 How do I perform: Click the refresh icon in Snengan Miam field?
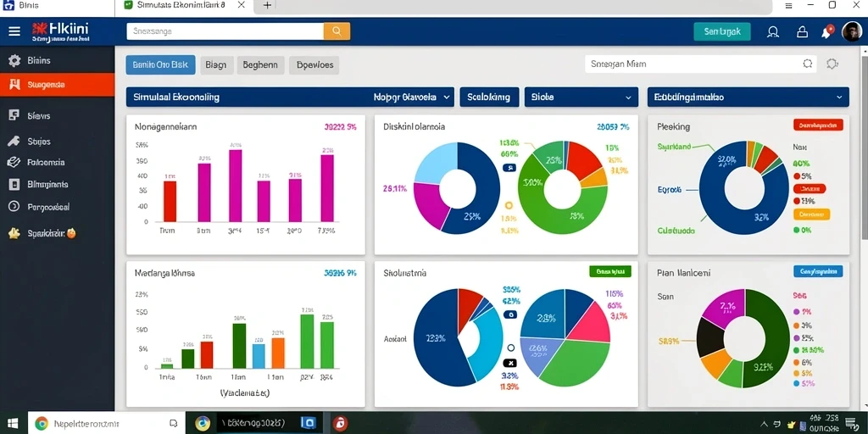(x=807, y=64)
